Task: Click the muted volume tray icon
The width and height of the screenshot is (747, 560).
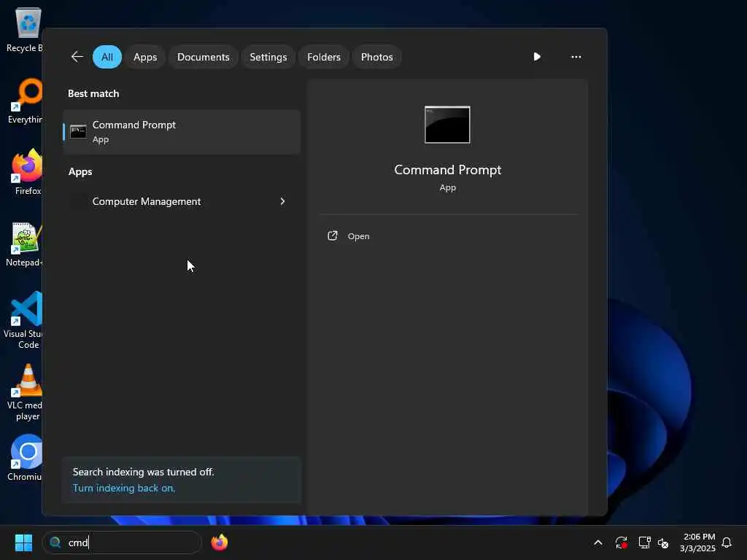Action: pyautogui.click(x=663, y=542)
